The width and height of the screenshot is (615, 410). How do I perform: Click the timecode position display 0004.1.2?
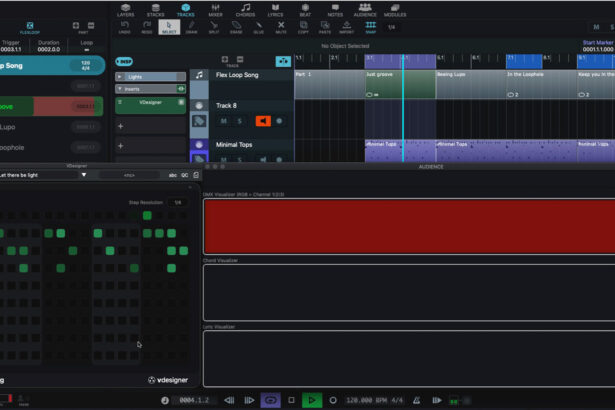click(195, 400)
